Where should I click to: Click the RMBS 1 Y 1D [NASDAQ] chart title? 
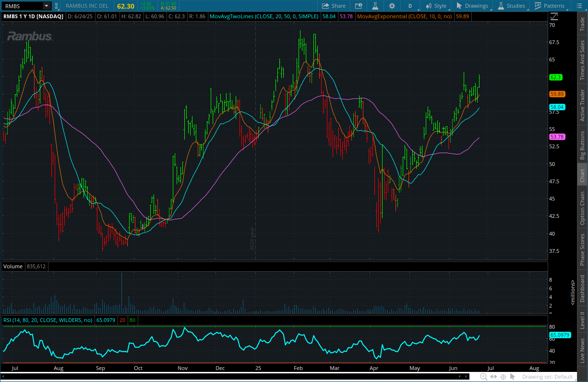[x=33, y=16]
